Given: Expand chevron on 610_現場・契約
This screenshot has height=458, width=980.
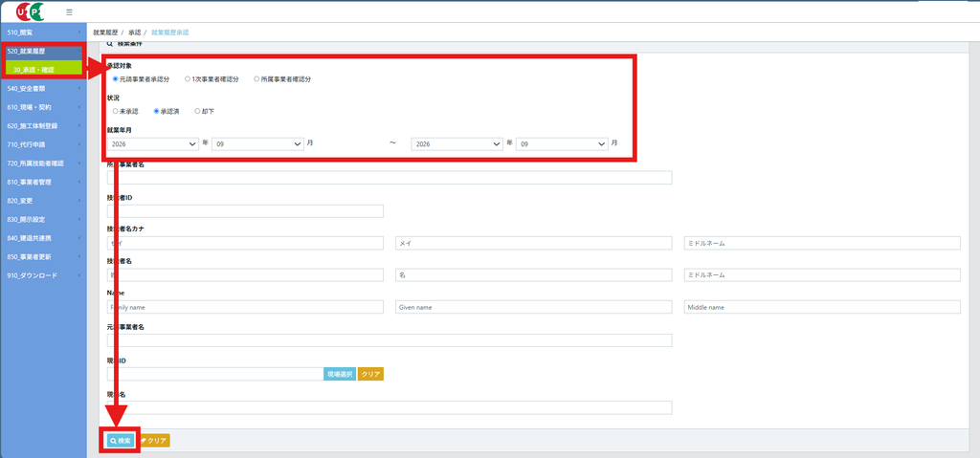Looking at the screenshot, I should [79, 107].
